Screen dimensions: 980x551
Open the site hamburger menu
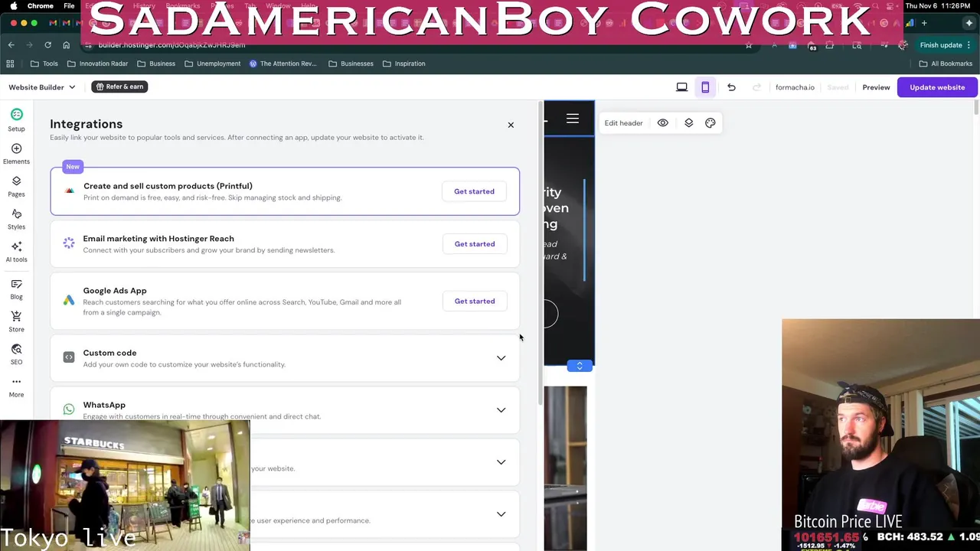573,119
